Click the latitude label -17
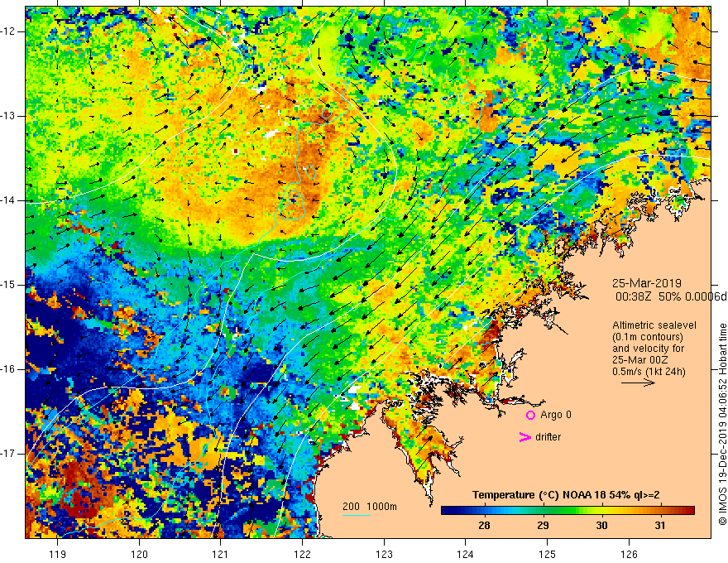 9,454
